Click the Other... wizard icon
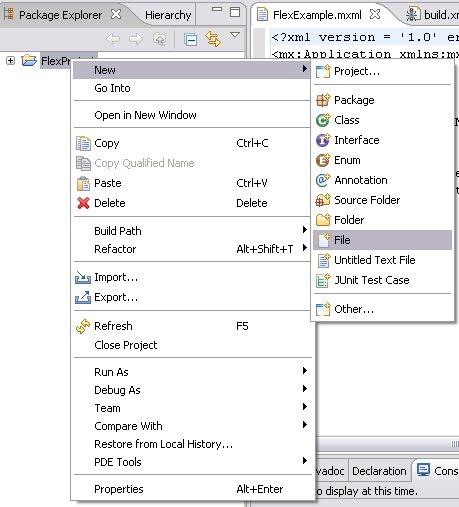 click(323, 309)
